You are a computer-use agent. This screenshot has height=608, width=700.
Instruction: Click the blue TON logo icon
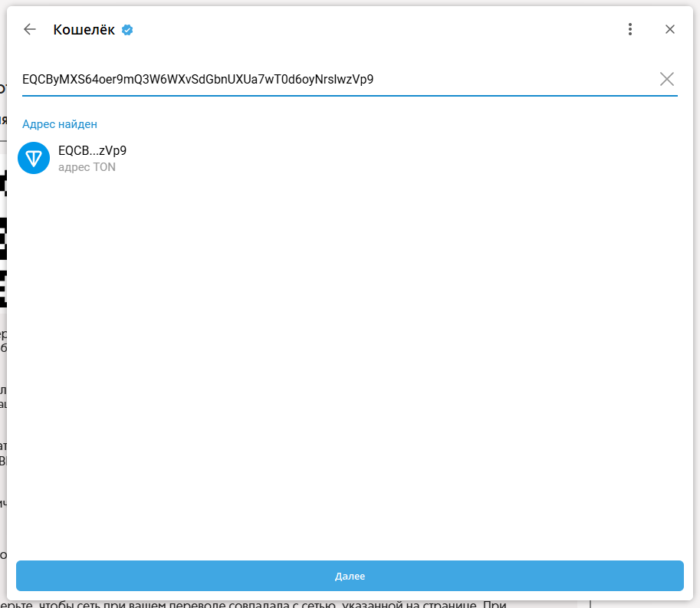[34, 158]
